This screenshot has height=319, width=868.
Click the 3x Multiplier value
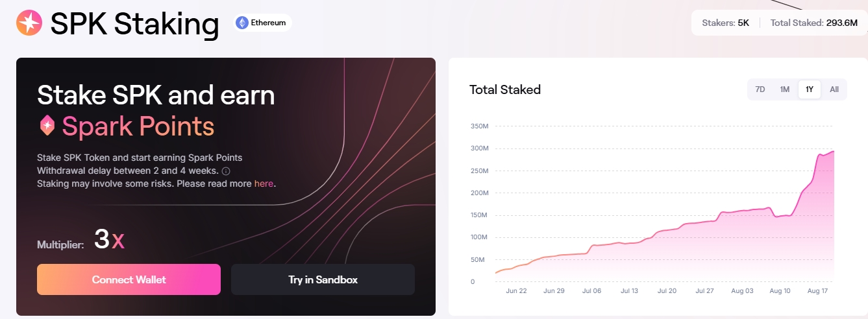point(108,241)
